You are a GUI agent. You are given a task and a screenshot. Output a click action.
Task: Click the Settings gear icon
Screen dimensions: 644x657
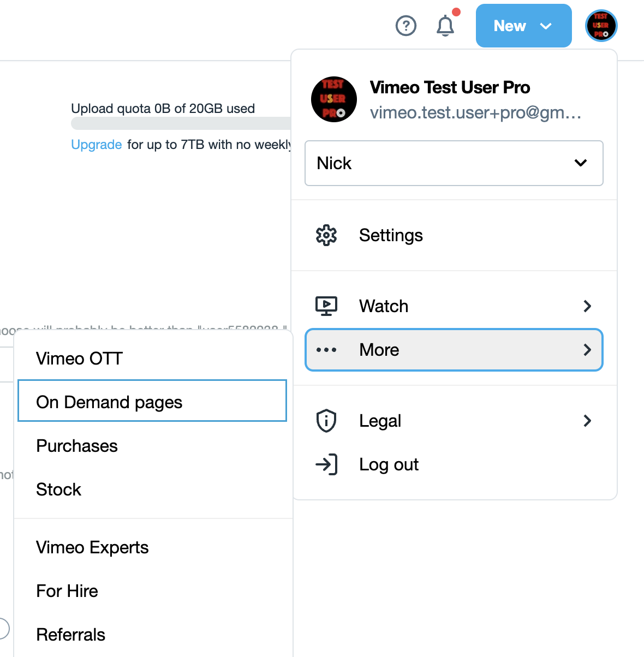point(326,235)
